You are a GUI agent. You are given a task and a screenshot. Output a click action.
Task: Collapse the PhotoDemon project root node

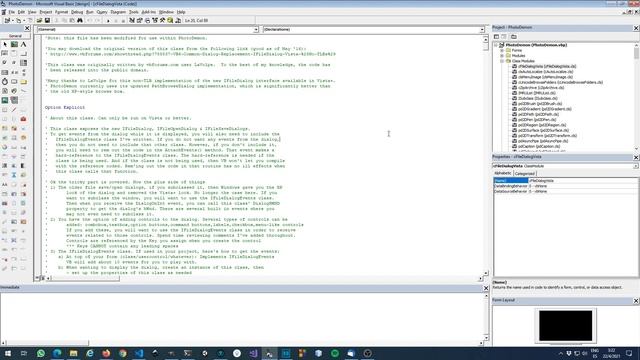click(496, 45)
